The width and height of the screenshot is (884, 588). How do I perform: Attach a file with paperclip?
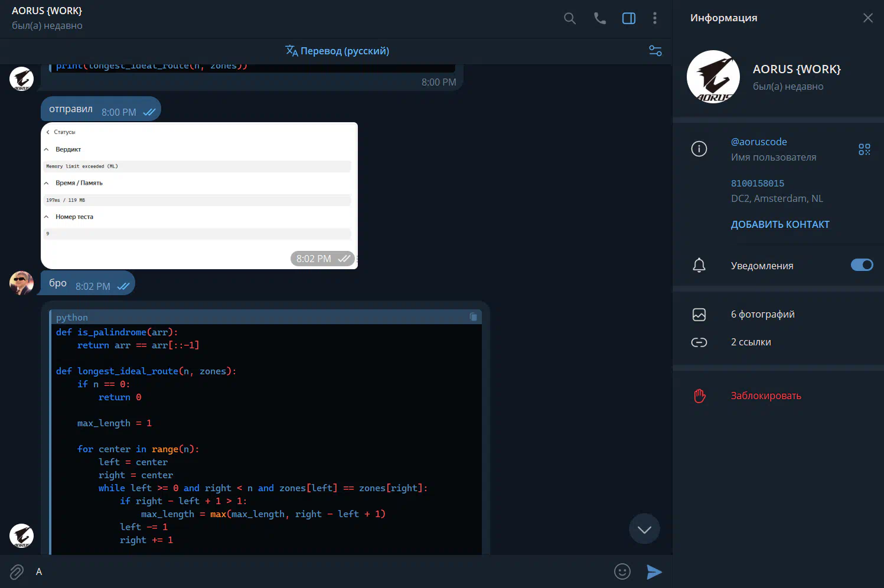[17, 571]
